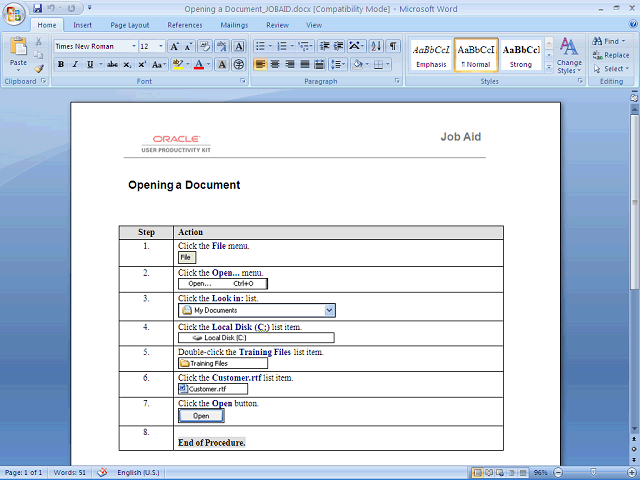Toggle Underline formatting
The width and height of the screenshot is (640, 480).
[90, 64]
